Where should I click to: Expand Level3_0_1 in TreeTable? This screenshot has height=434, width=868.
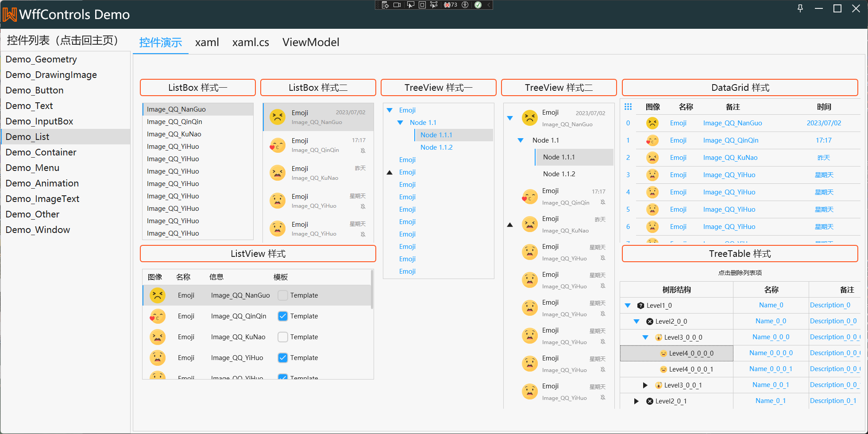(645, 385)
